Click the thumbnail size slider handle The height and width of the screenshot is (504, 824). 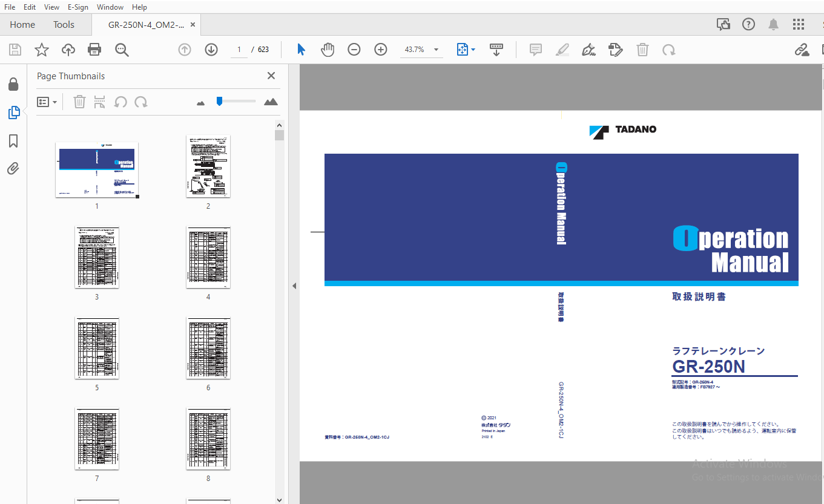tap(219, 101)
